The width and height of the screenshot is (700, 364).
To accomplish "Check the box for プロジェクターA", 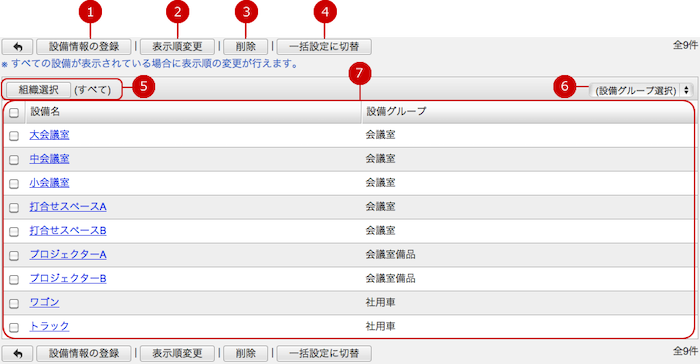I will click(x=14, y=255).
